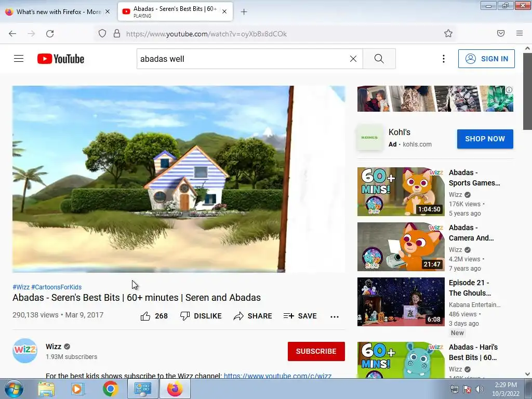Open Google Chrome from the taskbar
Image resolution: width=532 pixels, height=399 pixels.
coord(110,389)
